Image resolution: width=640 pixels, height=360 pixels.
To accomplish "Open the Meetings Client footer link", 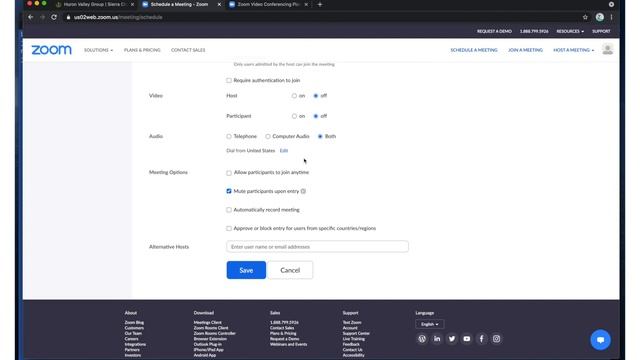I will click(x=208, y=322).
